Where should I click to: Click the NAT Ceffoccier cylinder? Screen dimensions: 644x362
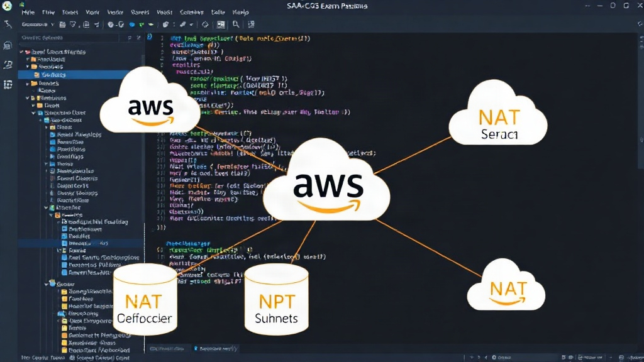tap(145, 300)
